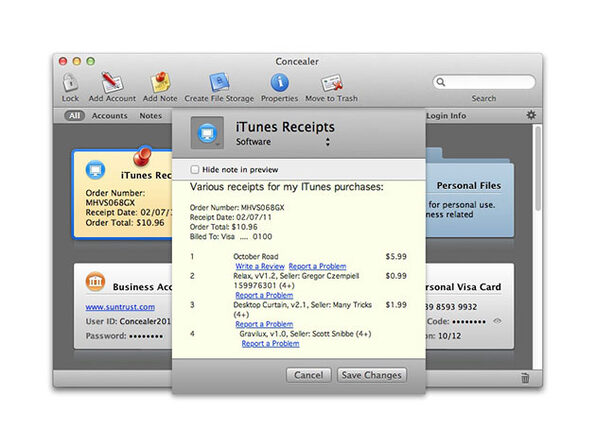Open Report a Problem link for October Road
Screen dimensions: 596x447
(317, 266)
